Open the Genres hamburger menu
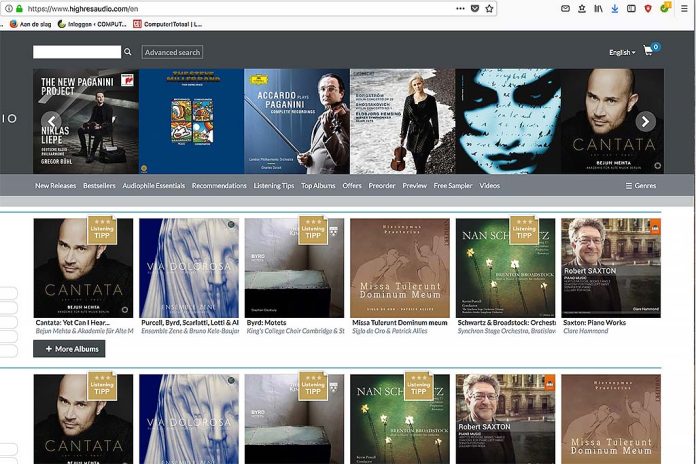The width and height of the screenshot is (696, 464). point(641,186)
